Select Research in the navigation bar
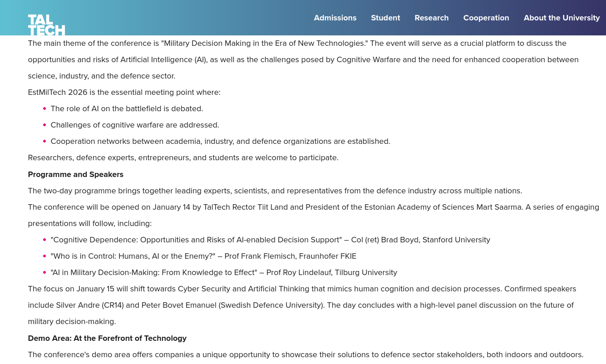This screenshot has height=364, width=606. click(431, 18)
